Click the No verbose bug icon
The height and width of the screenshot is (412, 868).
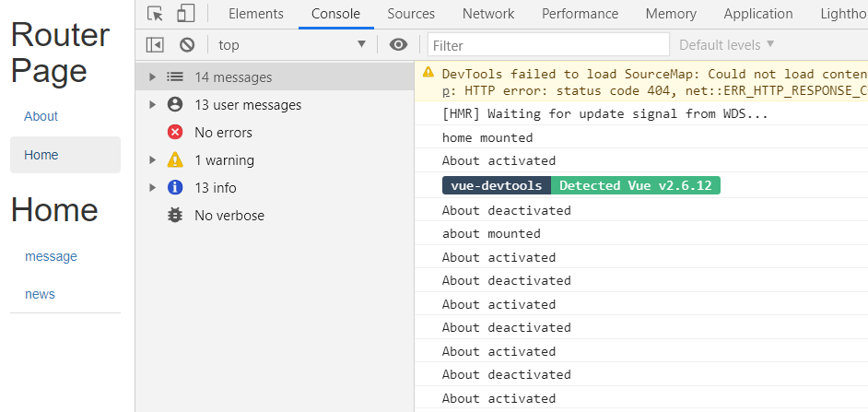tap(175, 216)
